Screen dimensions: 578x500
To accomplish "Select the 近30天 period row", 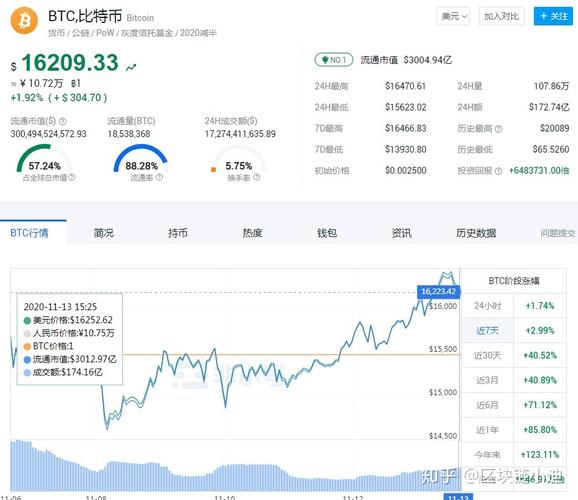I will (x=513, y=355).
